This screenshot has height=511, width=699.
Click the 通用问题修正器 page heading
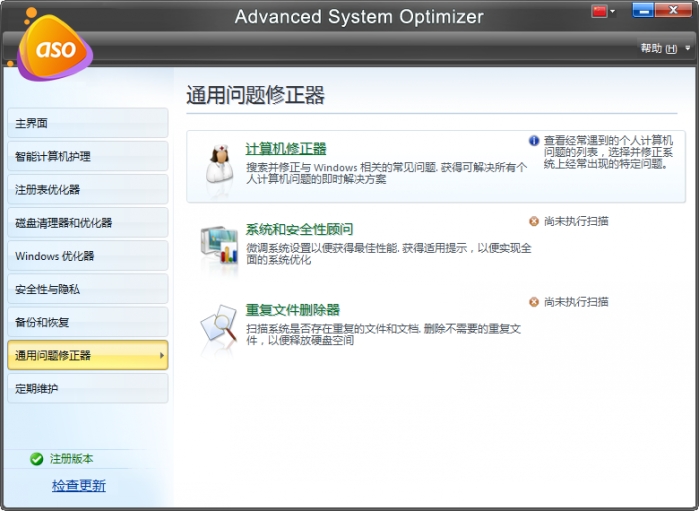point(255,95)
